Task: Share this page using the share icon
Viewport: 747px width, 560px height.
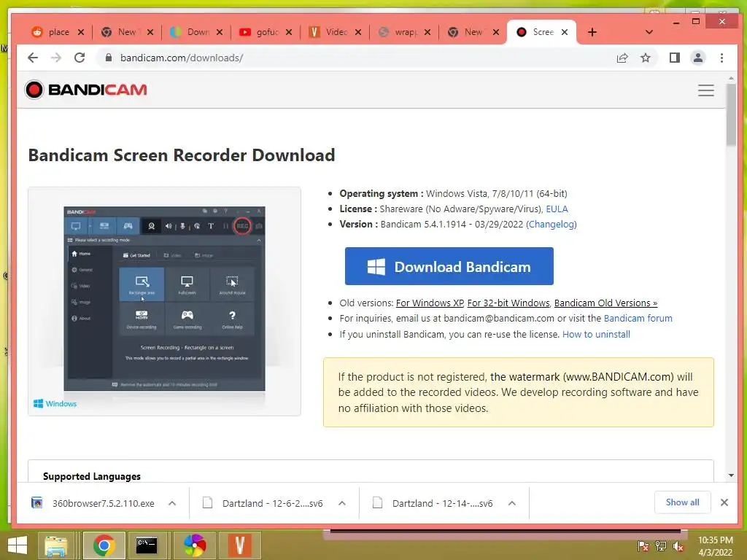Action: click(x=622, y=58)
